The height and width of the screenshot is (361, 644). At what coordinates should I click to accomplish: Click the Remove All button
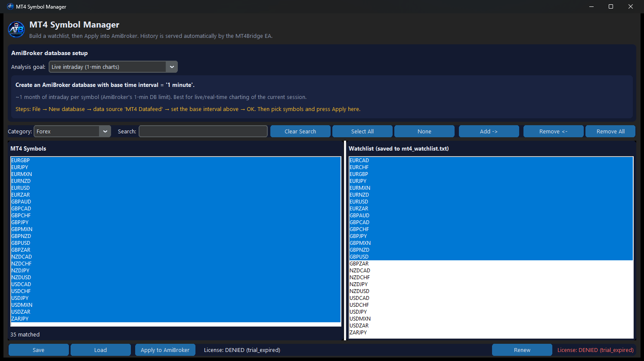tap(610, 131)
